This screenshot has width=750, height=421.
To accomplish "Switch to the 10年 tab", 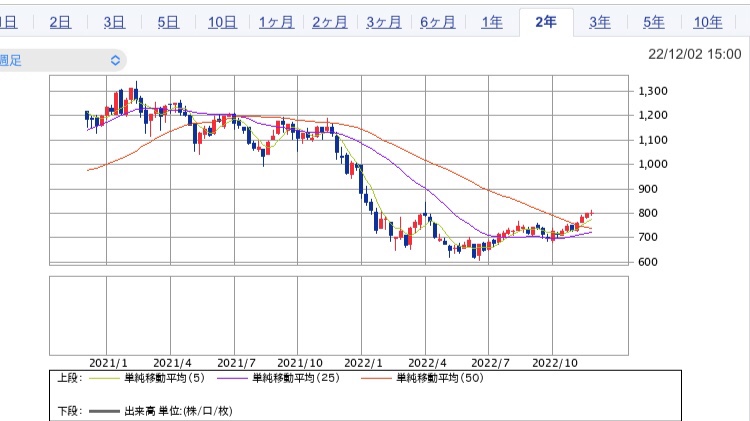I will 708,22.
